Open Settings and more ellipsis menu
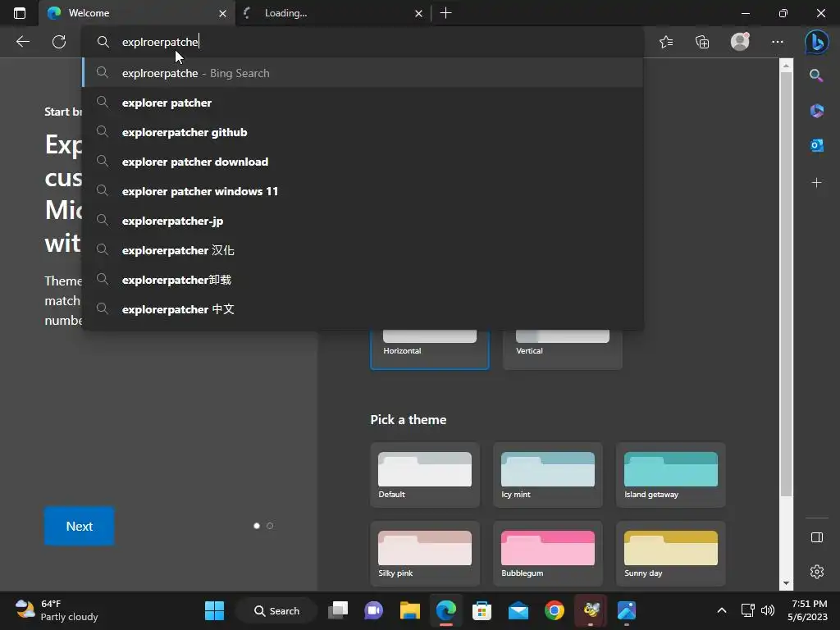This screenshot has width=840, height=630. click(778, 42)
